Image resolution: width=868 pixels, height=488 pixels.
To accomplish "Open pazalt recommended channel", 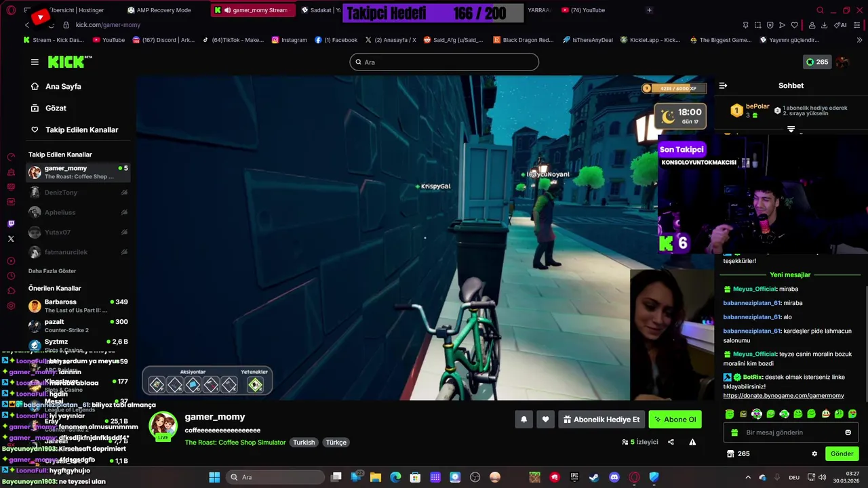I will [78, 326].
